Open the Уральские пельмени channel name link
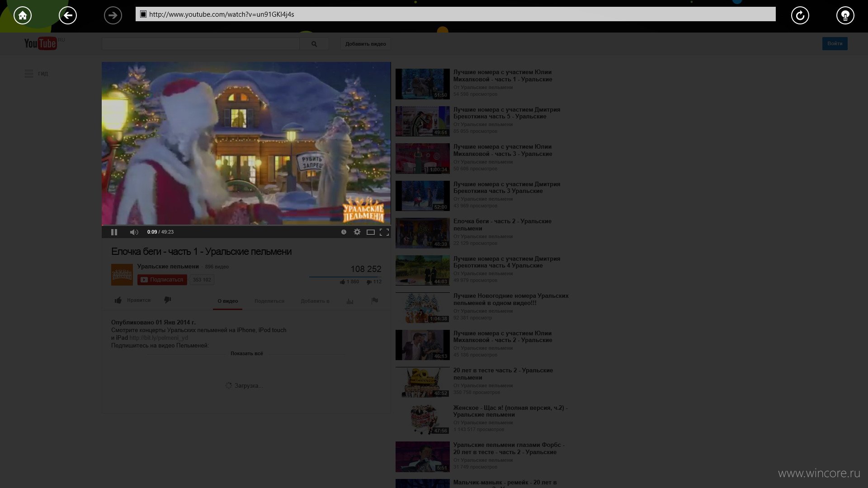 168,266
